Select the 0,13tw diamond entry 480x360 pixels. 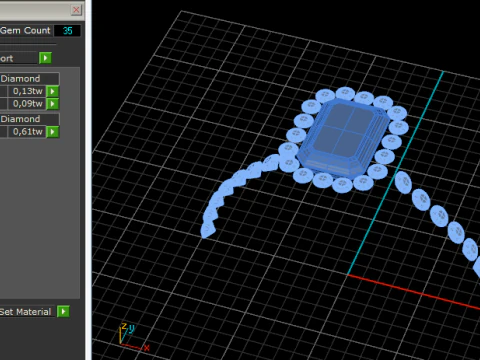coord(26,91)
